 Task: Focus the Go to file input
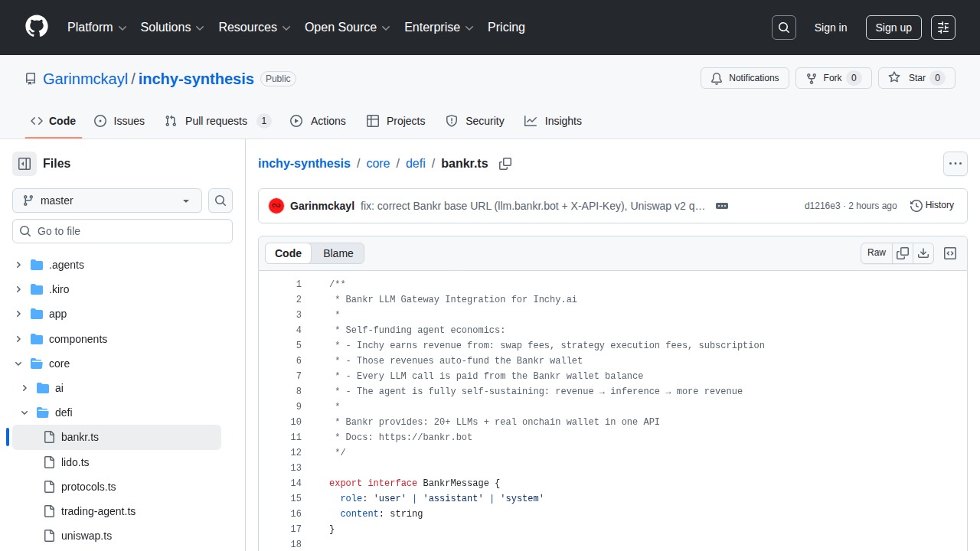tap(122, 231)
